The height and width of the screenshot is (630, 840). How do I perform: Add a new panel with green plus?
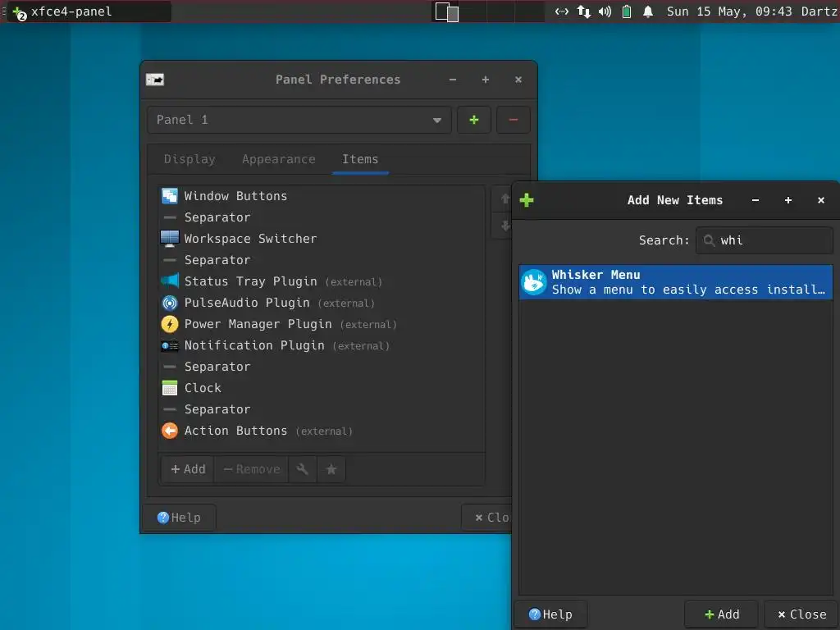473,120
